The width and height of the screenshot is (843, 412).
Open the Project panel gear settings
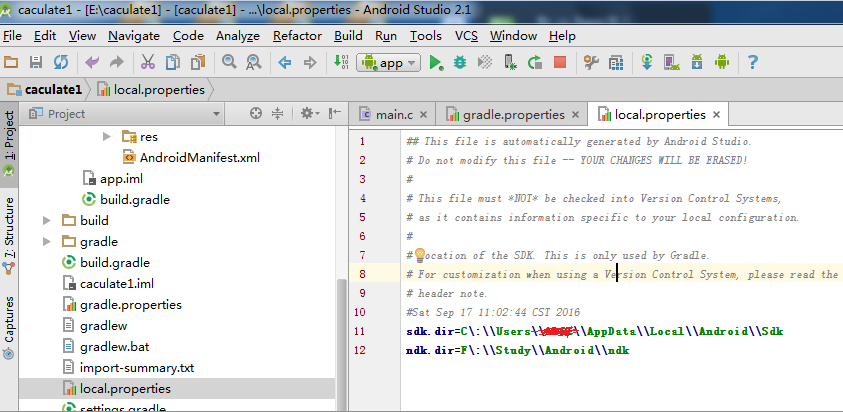[310, 113]
